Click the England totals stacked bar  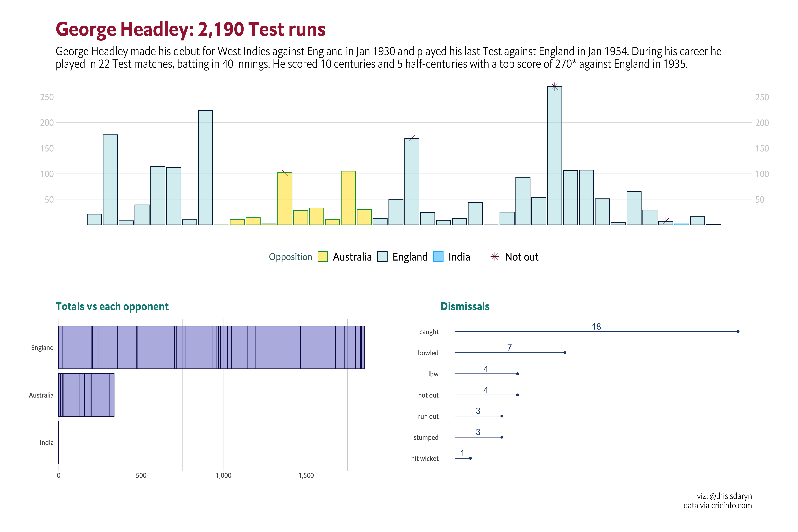click(x=211, y=347)
